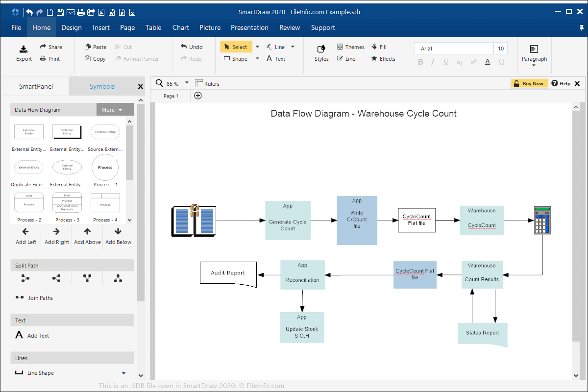
Task: Switch to the Design tab
Action: point(72,27)
